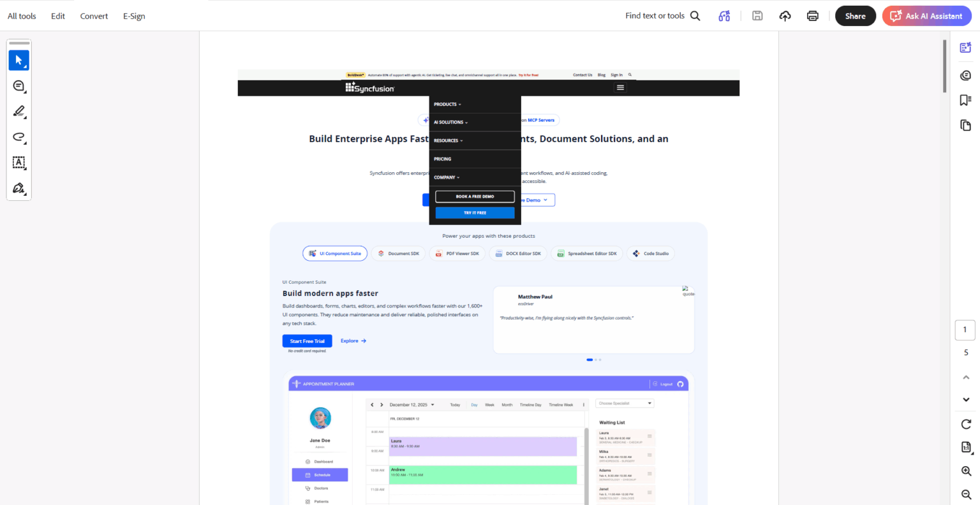The image size is (980, 505).
Task: Click the upload to cloud icon
Action: tap(785, 16)
